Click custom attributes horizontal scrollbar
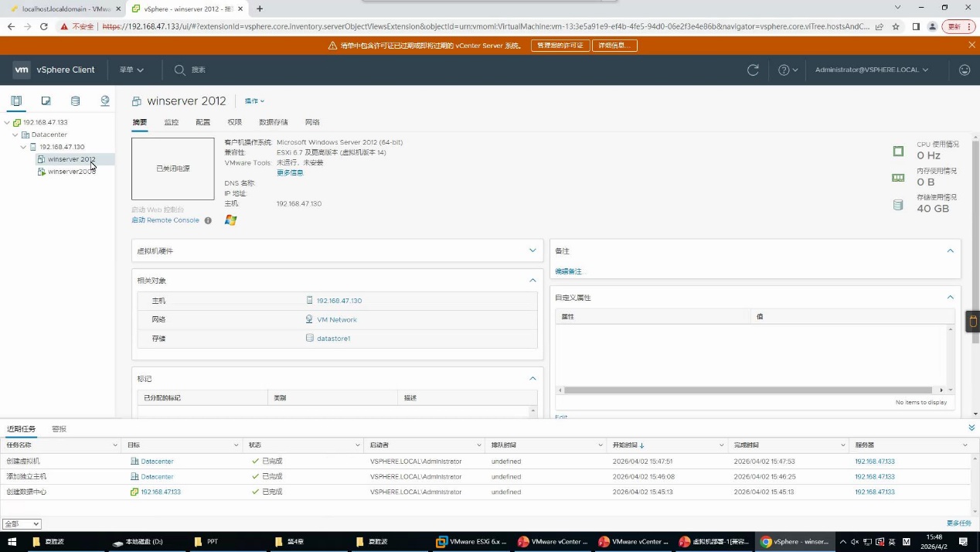 pyautogui.click(x=748, y=390)
